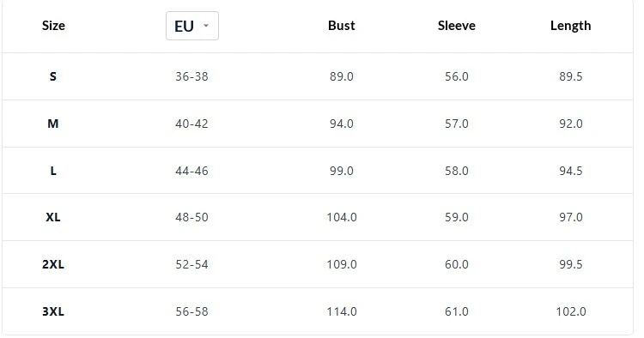The height and width of the screenshot is (338, 644).
Task: Click the 56-58 EU size cell
Action: tap(191, 311)
